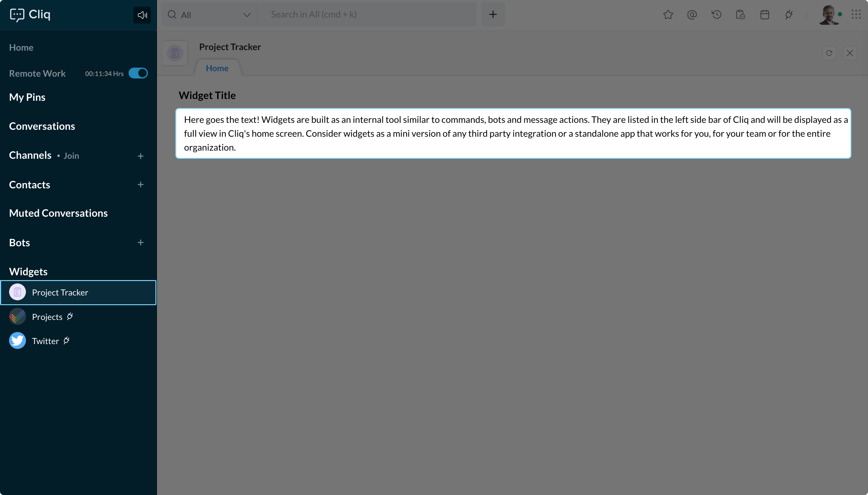
Task: Open Contacts section
Action: (30, 185)
